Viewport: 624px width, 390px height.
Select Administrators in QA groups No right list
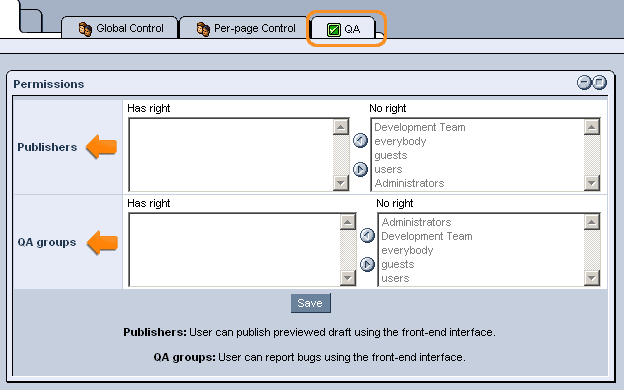tap(416, 222)
